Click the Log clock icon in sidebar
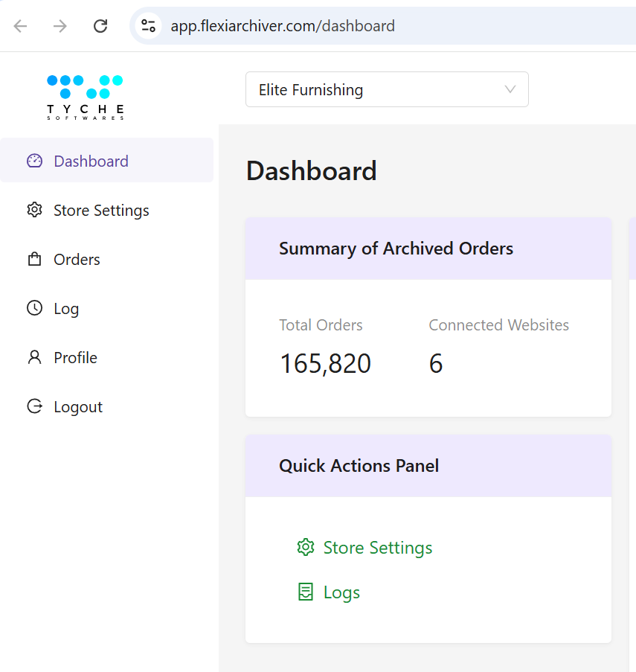Viewport: 636px width, 672px height. coord(34,308)
